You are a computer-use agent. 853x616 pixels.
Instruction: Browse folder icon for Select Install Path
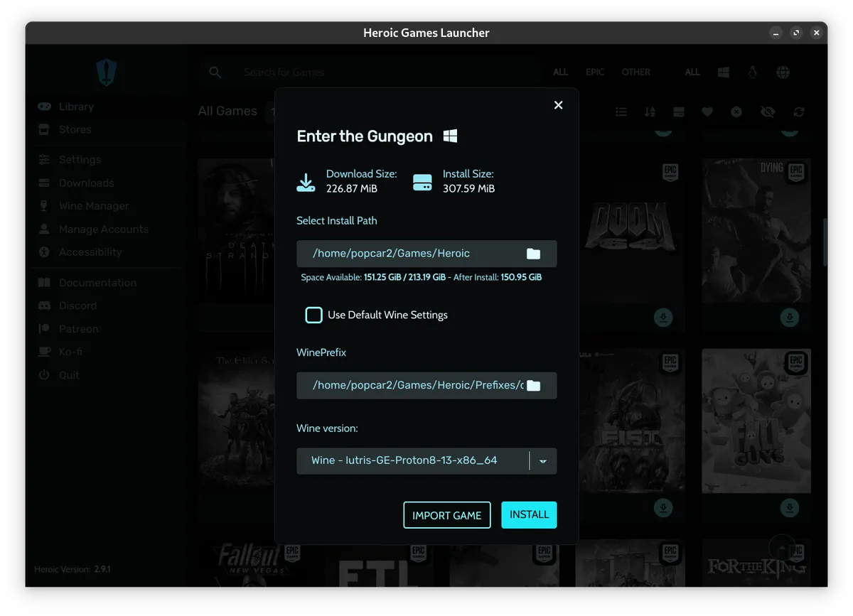[x=533, y=254]
